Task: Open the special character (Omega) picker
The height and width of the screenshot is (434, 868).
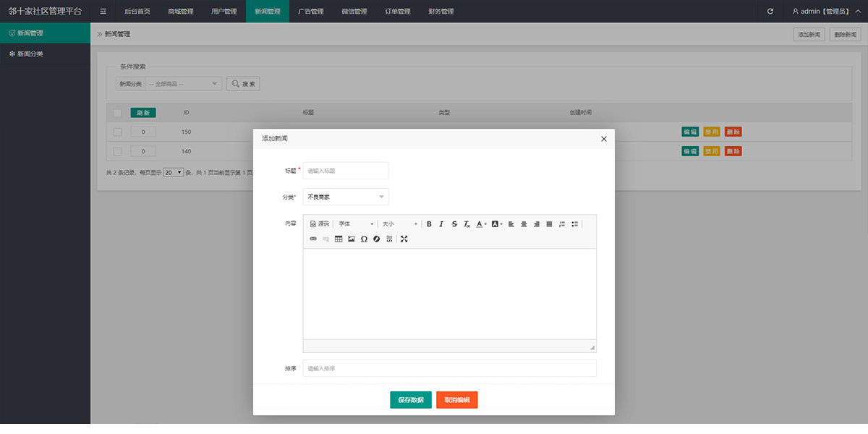Action: (364, 239)
